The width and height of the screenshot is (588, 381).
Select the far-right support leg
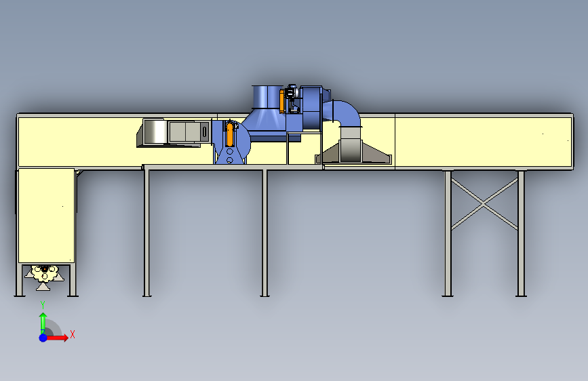(x=521, y=233)
